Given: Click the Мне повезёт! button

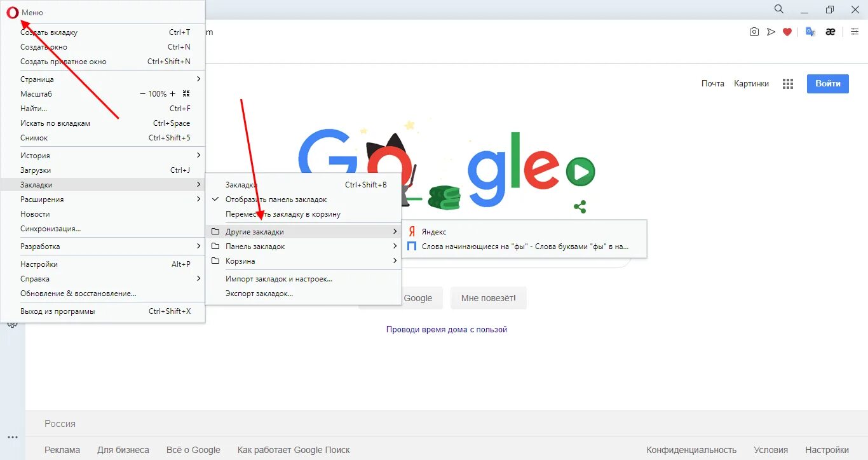Looking at the screenshot, I should (x=489, y=298).
